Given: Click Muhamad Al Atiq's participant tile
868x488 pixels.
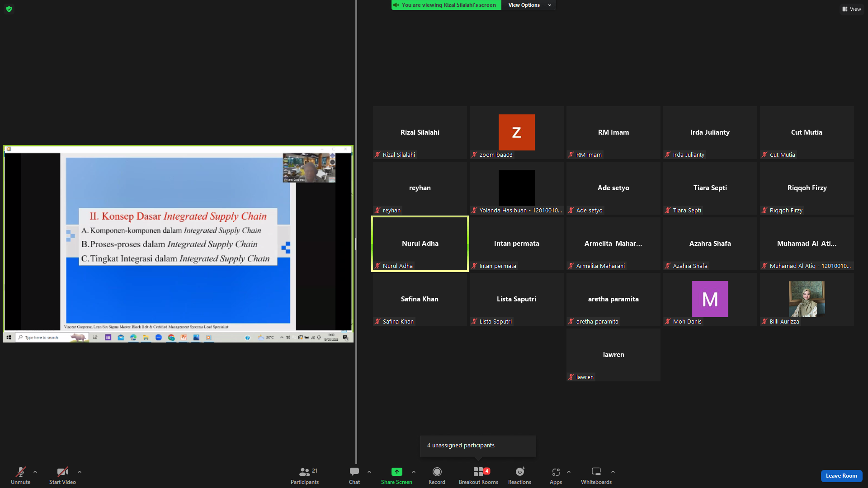Looking at the screenshot, I should point(807,244).
